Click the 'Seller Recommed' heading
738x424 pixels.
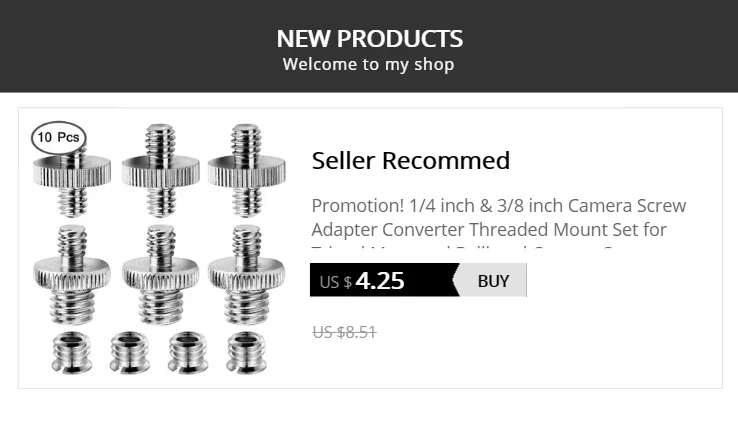click(x=410, y=161)
